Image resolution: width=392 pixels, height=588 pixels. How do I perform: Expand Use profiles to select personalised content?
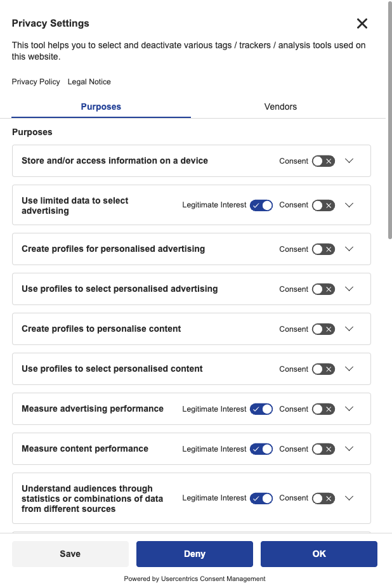coord(350,369)
